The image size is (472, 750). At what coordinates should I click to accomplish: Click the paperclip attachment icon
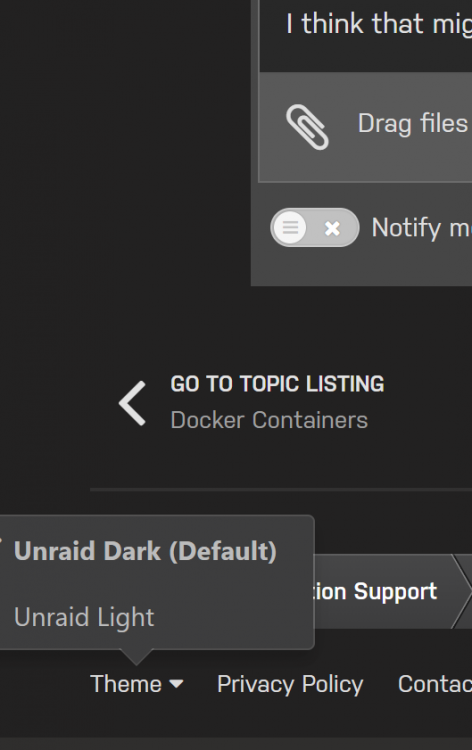(307, 127)
